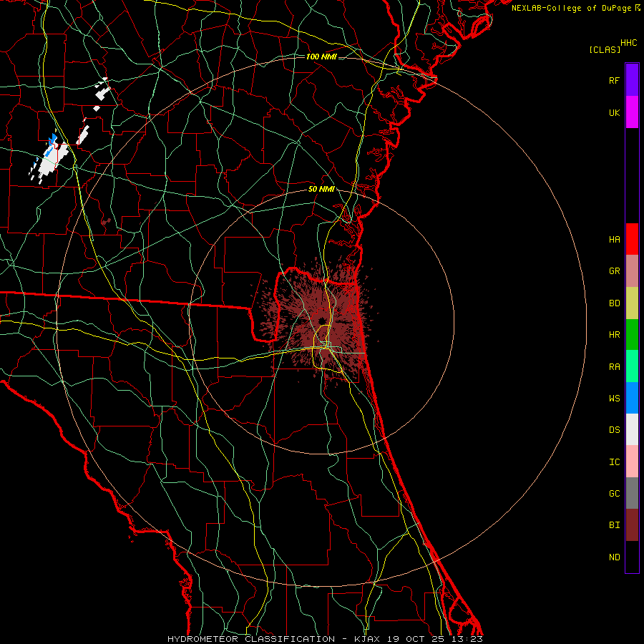
Task: Click the DS legend label
Action: point(614,430)
